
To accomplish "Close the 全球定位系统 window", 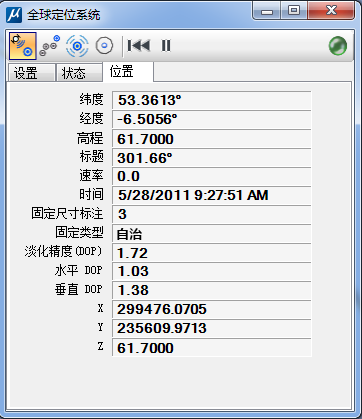I will tap(331, 11).
